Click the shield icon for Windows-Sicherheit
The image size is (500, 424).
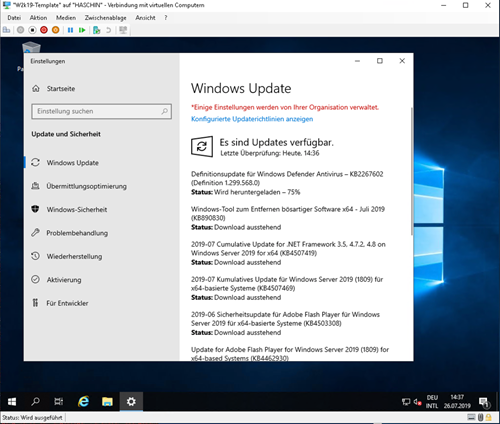pyautogui.click(x=35, y=209)
